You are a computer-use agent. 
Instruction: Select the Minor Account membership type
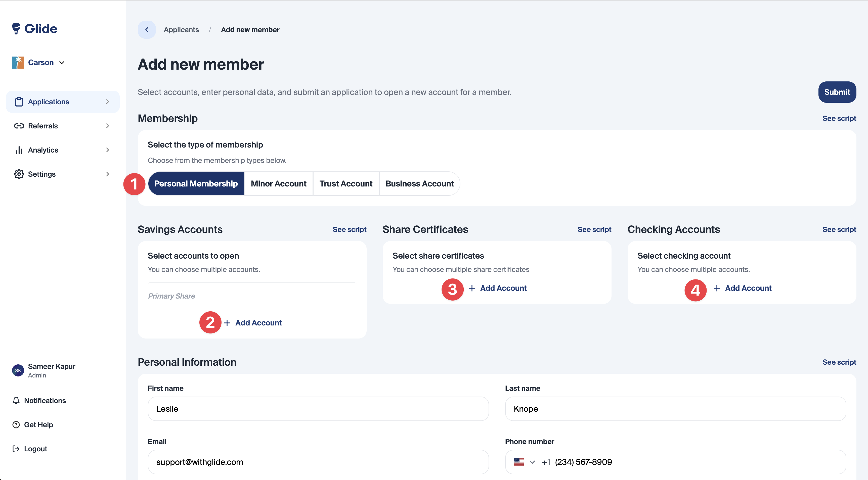click(278, 183)
